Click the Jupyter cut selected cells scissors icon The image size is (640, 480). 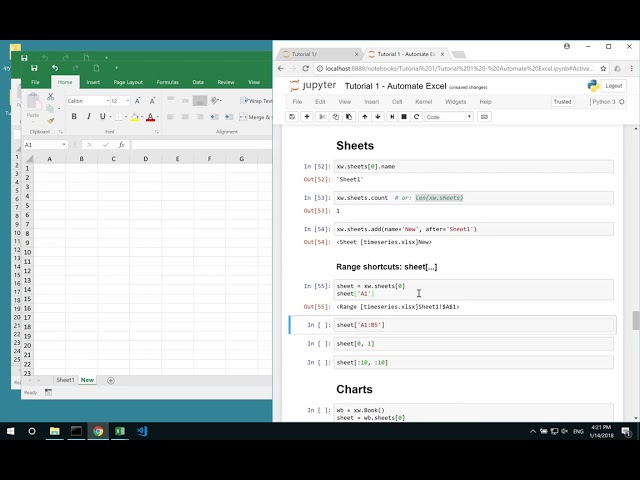click(x=322, y=117)
